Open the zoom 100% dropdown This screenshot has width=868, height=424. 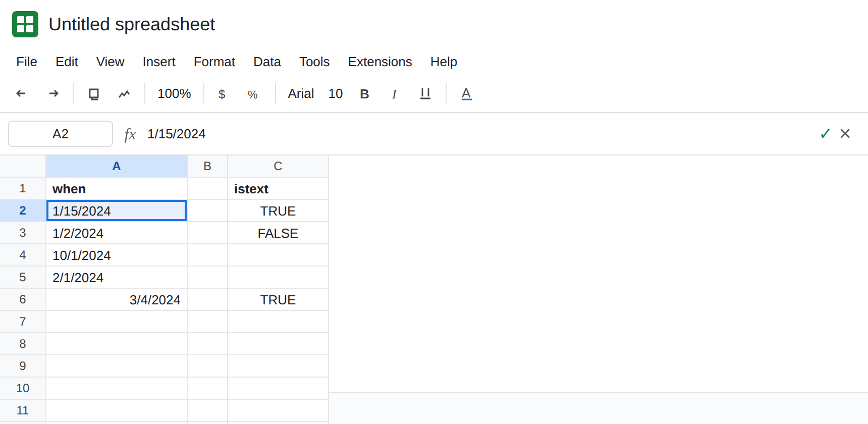click(174, 94)
